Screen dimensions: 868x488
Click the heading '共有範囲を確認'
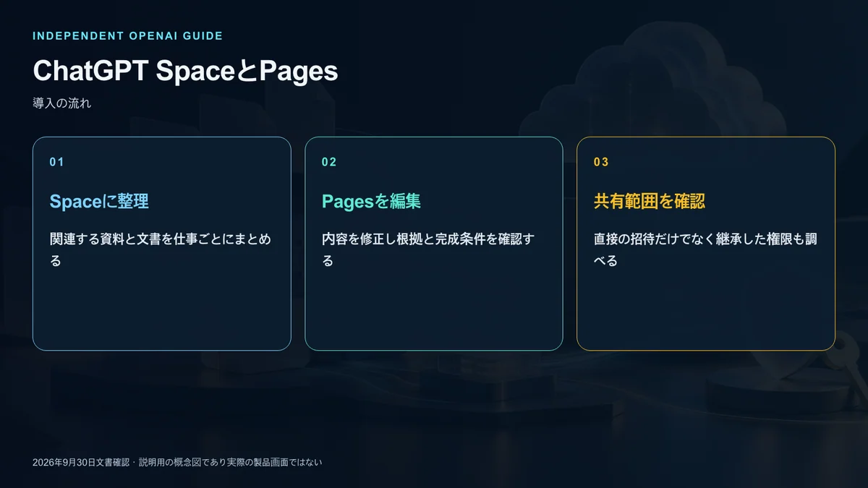tap(650, 201)
